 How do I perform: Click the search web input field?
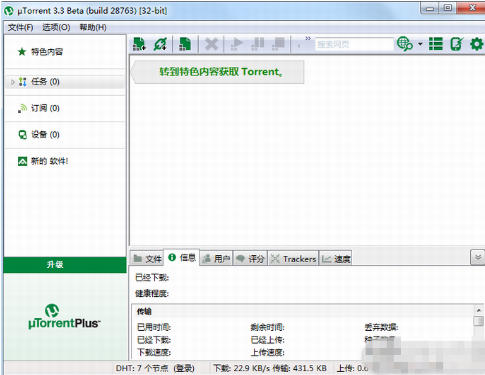pyautogui.click(x=354, y=44)
